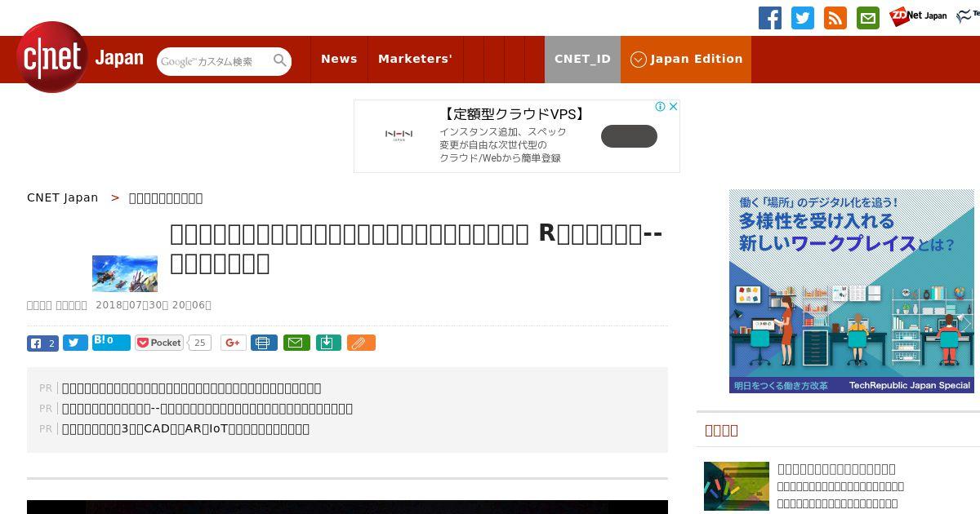Click the search magnifier icon

point(280,61)
